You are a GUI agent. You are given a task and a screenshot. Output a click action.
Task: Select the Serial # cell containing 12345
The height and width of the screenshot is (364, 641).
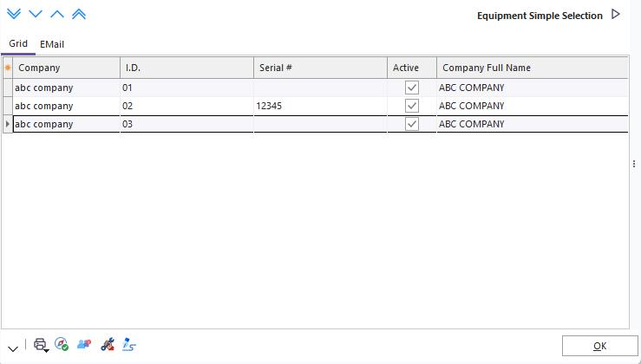[x=319, y=106]
